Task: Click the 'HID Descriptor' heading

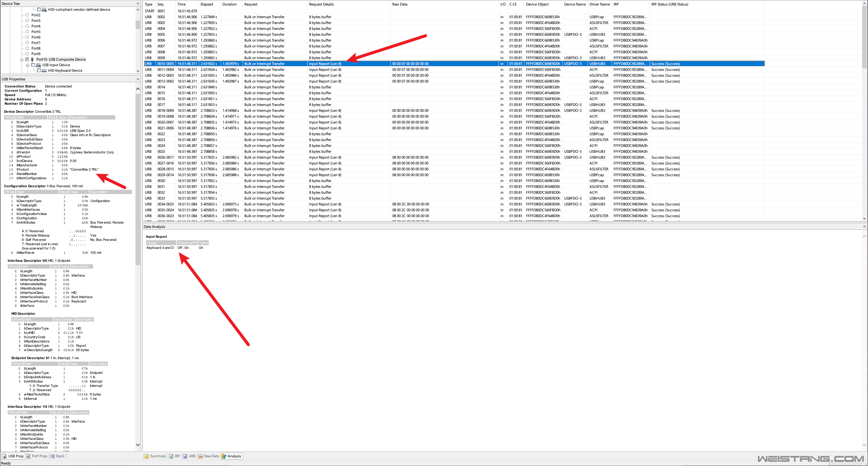Action: [23, 314]
